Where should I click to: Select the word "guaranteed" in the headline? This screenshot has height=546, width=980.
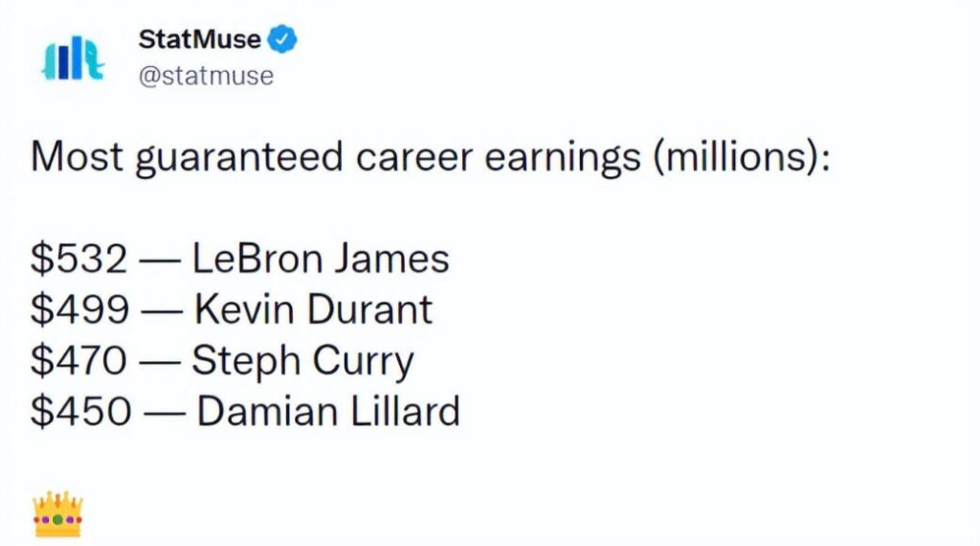[239, 158]
